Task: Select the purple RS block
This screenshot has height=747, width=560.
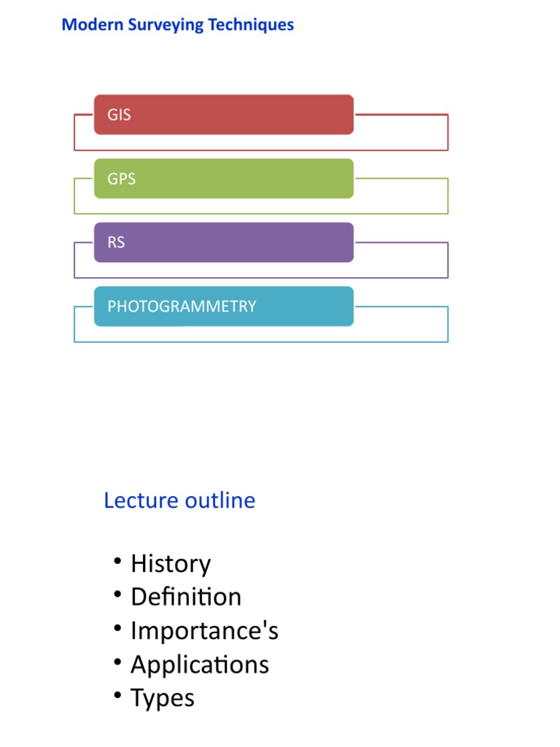Action: pos(224,242)
